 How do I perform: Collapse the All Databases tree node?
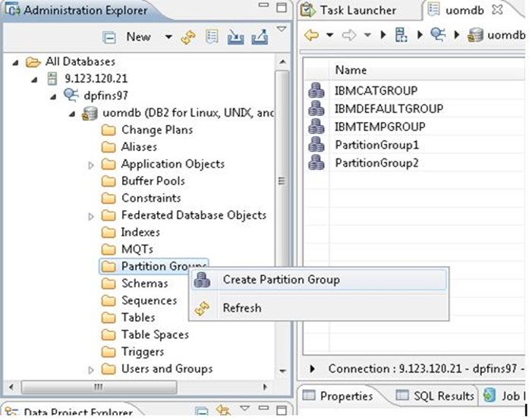(x=16, y=62)
